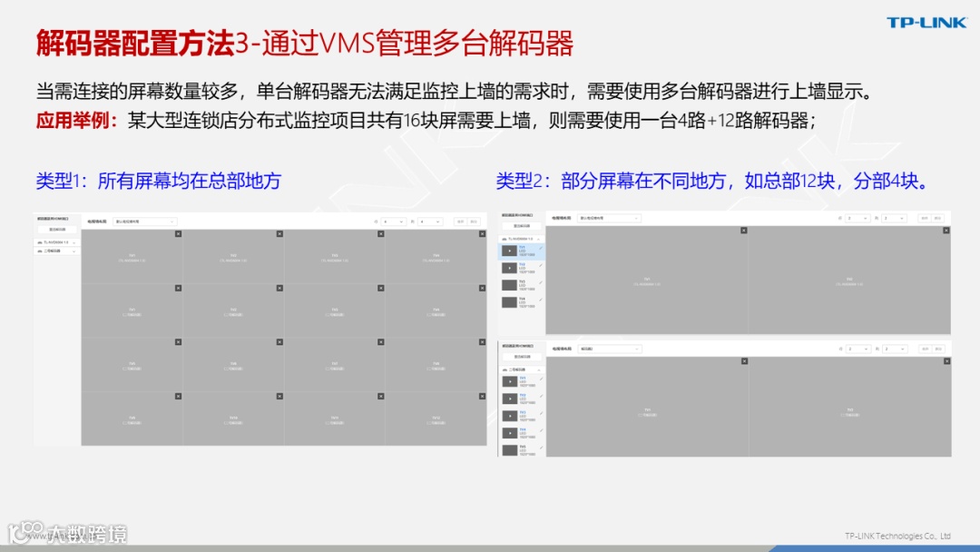The width and height of the screenshot is (980, 552).
Task: Remove TV1 TL-NVD6004 tile from 4x4 wall
Action: [x=178, y=234]
